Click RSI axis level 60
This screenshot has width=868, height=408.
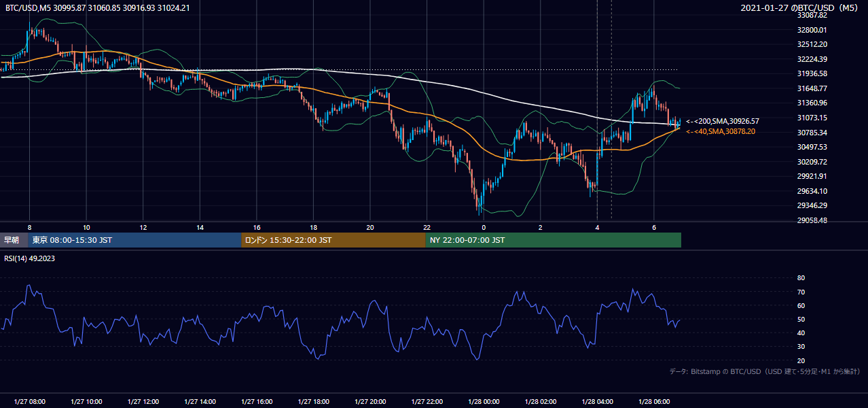801,305
